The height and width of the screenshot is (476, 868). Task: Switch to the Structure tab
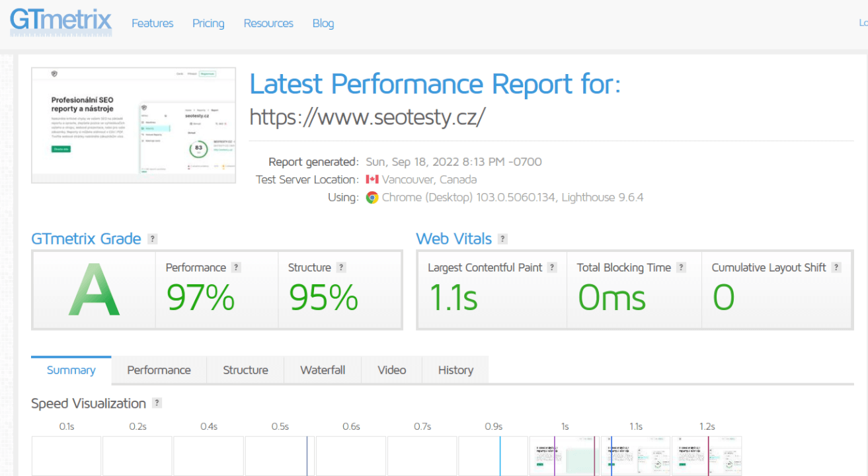pyautogui.click(x=245, y=370)
